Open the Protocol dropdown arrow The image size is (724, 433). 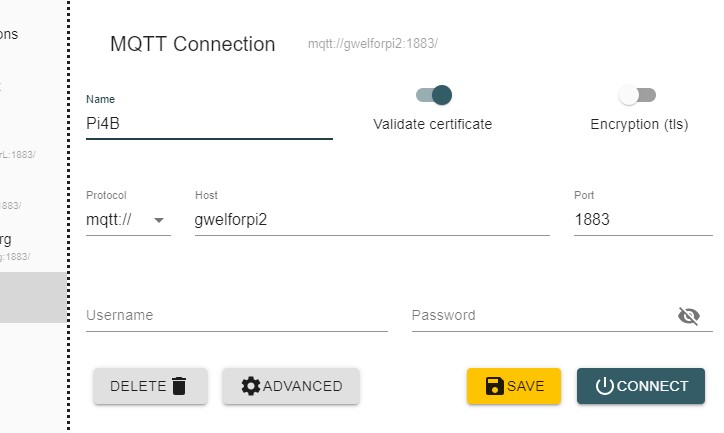pyautogui.click(x=159, y=220)
